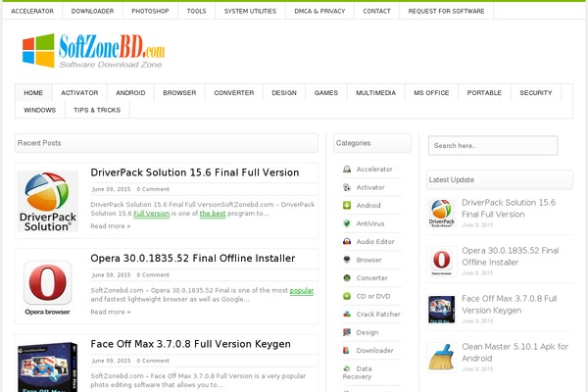Select the MS Office nav item
Image resolution: width=588 pixels, height=392 pixels.
[431, 93]
